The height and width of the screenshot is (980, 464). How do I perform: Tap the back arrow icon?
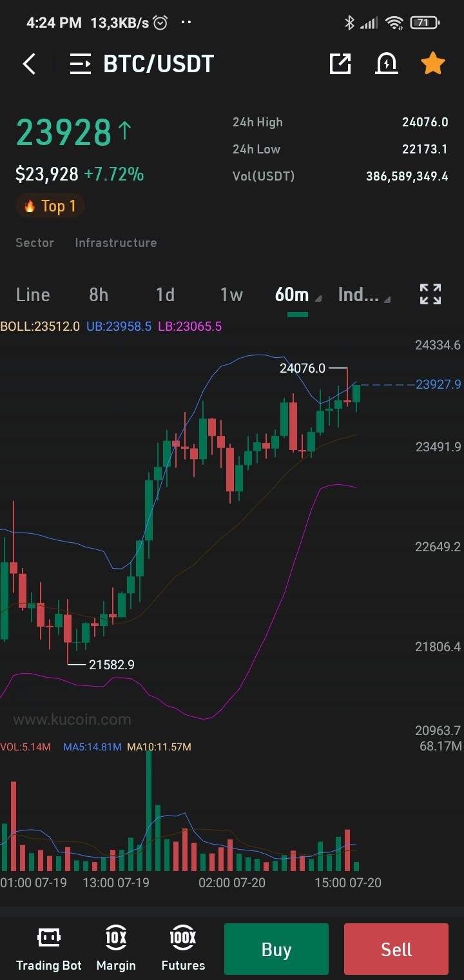(29, 64)
